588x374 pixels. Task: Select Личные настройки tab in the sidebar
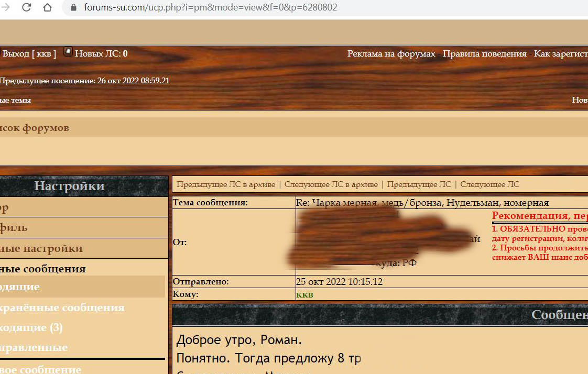(41, 248)
